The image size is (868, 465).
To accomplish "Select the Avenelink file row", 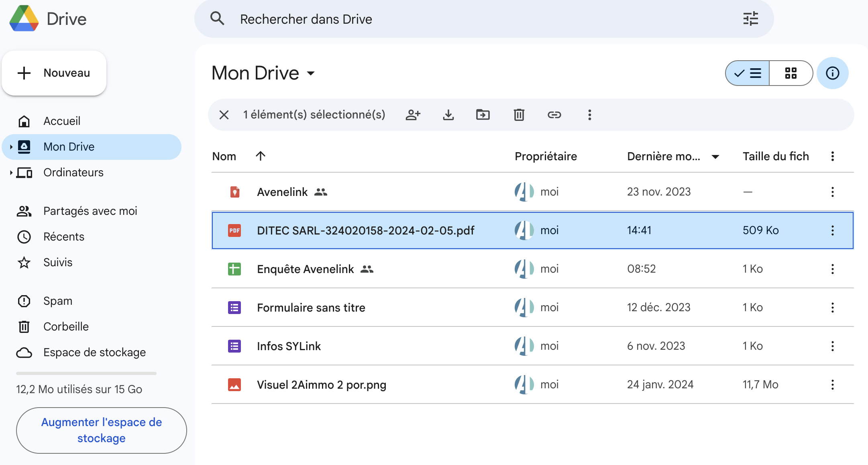I will [x=532, y=192].
